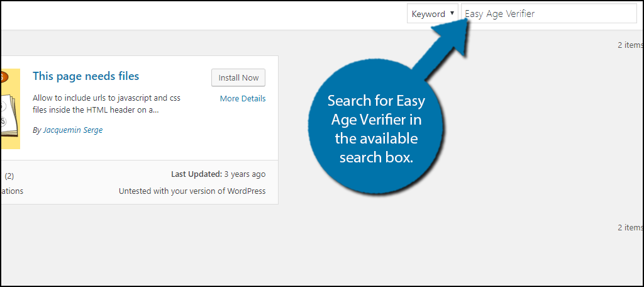Open the 'This page needs files' plugin title
The width and height of the screenshot is (644, 287).
tap(86, 76)
